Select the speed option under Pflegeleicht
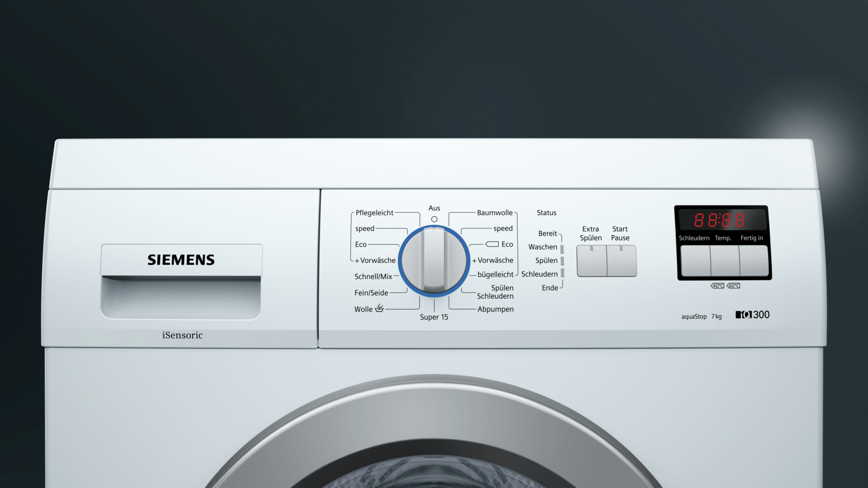 (x=365, y=228)
